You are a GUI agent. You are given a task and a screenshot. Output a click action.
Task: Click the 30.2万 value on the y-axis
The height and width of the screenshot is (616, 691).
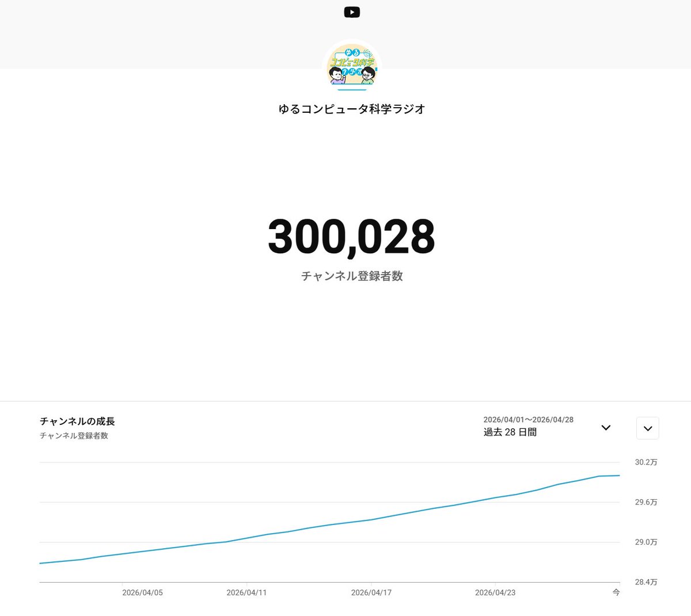pyautogui.click(x=646, y=462)
